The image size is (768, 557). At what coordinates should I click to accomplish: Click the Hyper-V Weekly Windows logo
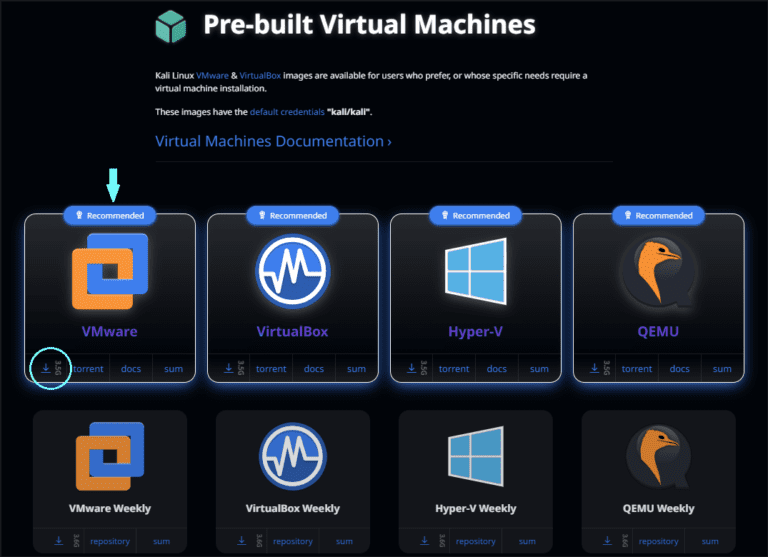pos(476,456)
